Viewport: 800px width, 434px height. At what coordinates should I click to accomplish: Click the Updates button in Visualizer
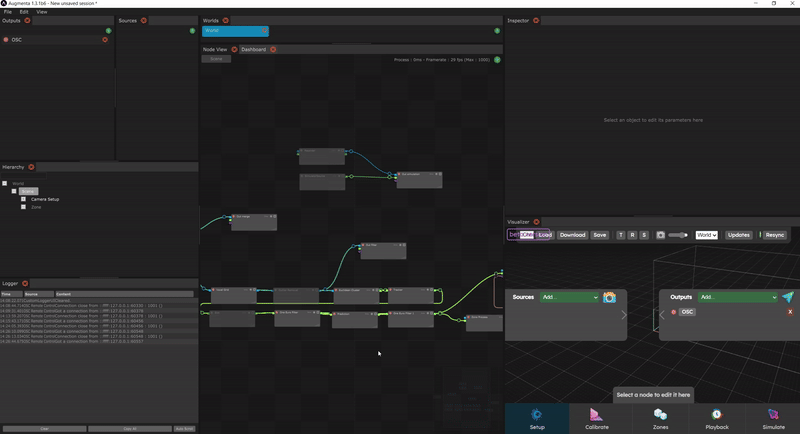738,235
